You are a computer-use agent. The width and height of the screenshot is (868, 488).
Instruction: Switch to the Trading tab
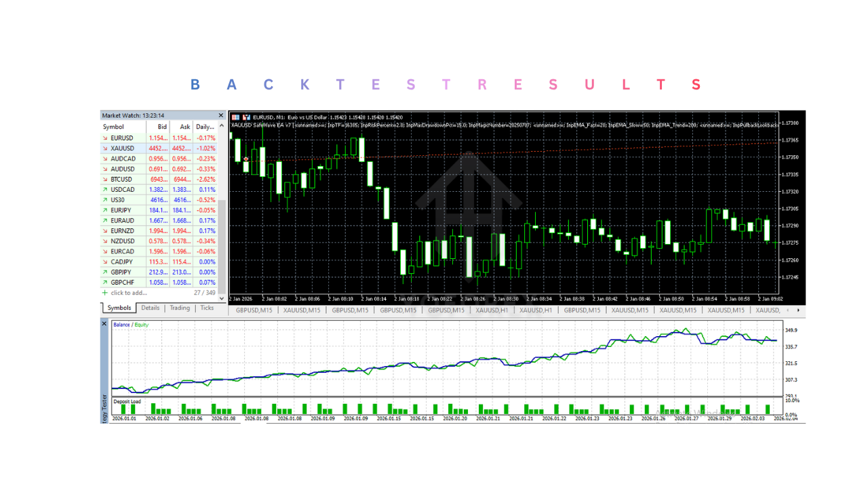pyautogui.click(x=179, y=308)
